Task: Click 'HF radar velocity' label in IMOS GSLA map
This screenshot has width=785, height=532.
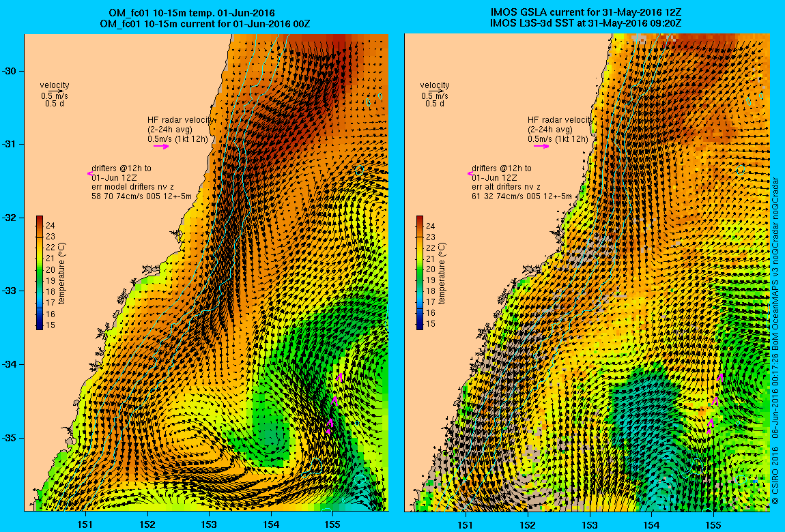Action: tap(560, 120)
